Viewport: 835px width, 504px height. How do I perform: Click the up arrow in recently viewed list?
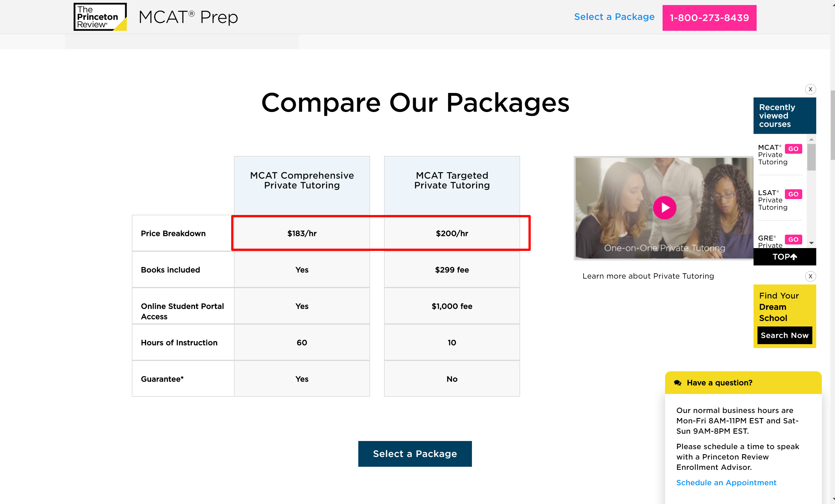811,139
